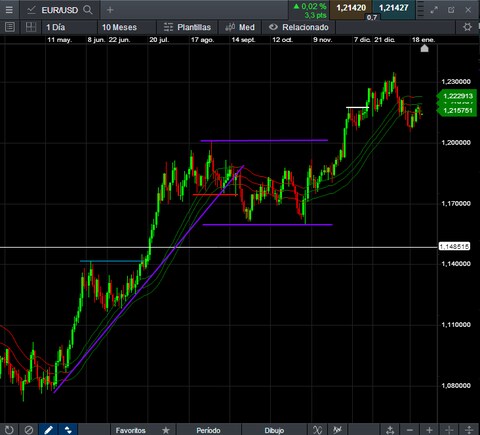Viewport: 480px width, 435px height.
Task: Open the Dibujo tab
Action: click(x=274, y=430)
